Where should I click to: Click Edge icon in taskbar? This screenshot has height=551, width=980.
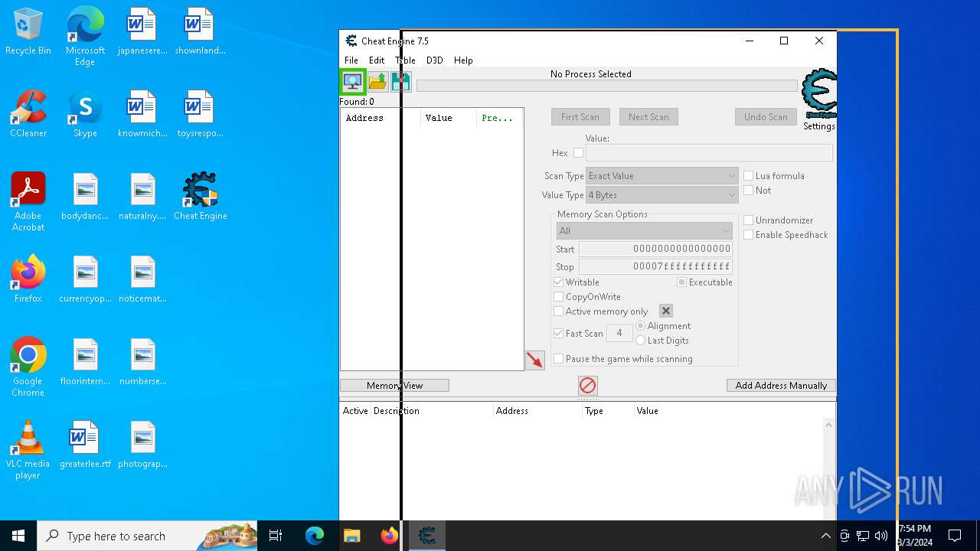pyautogui.click(x=315, y=536)
